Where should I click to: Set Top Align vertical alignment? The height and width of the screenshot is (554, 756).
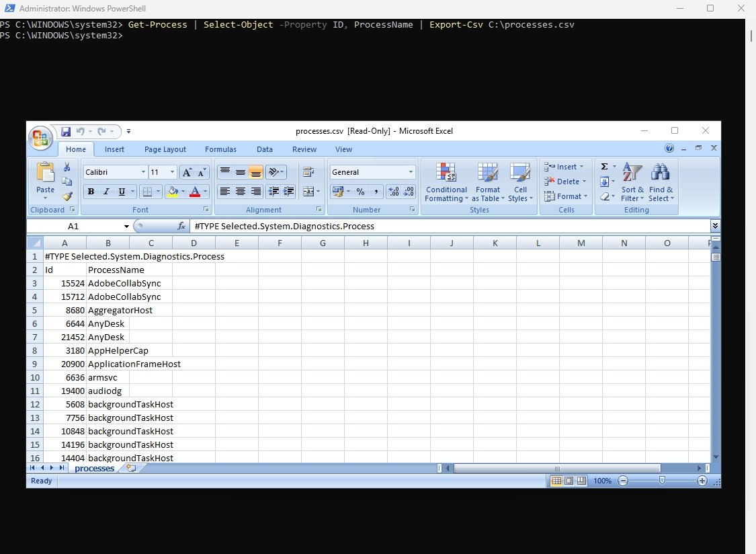click(x=224, y=172)
